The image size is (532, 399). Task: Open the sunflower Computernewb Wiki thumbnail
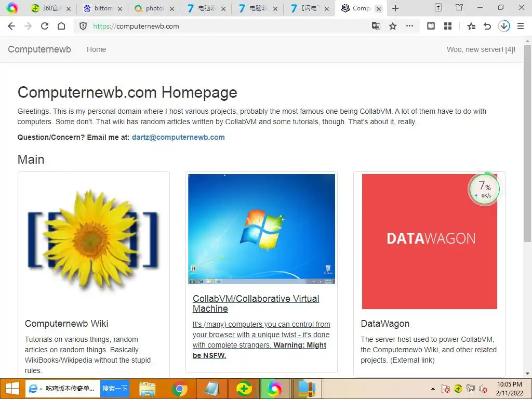point(94,241)
